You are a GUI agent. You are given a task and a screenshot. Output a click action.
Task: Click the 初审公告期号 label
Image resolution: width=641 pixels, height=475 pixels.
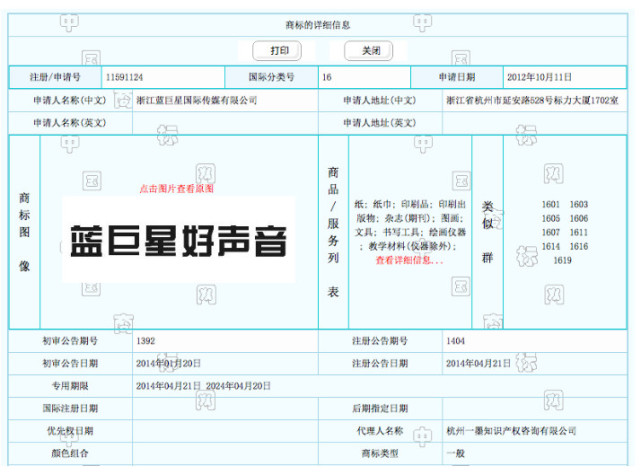tap(70, 341)
